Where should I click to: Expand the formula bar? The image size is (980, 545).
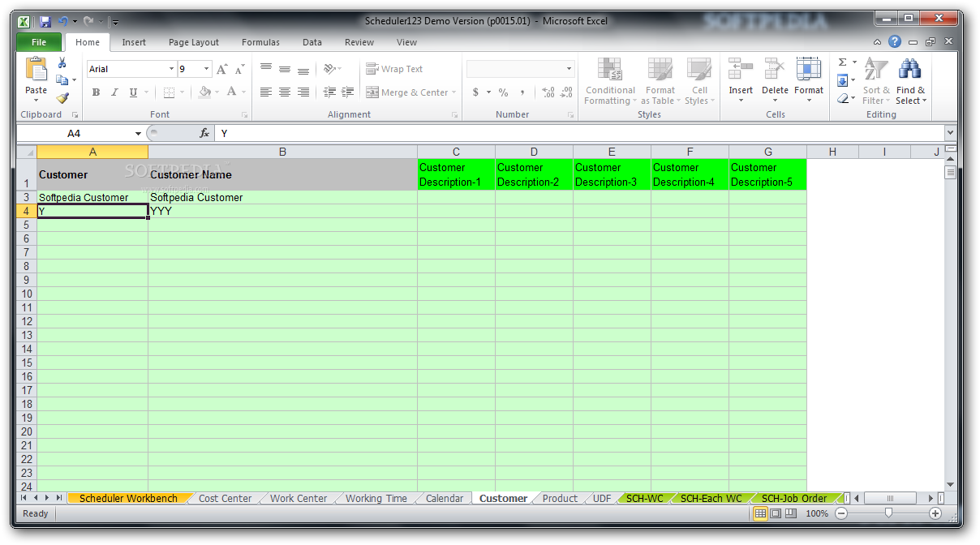tap(950, 133)
